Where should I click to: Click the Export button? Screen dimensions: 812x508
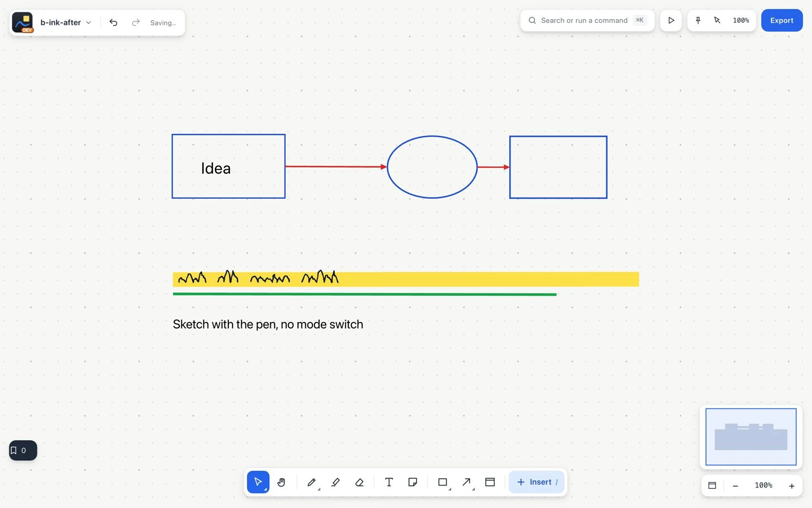[782, 20]
